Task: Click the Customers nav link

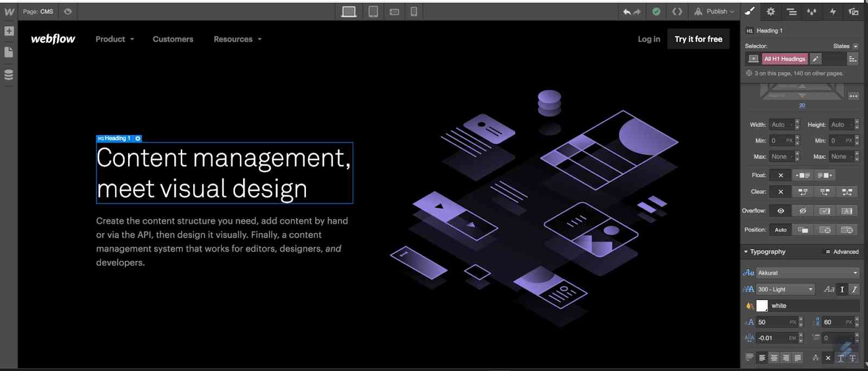Action: (173, 39)
